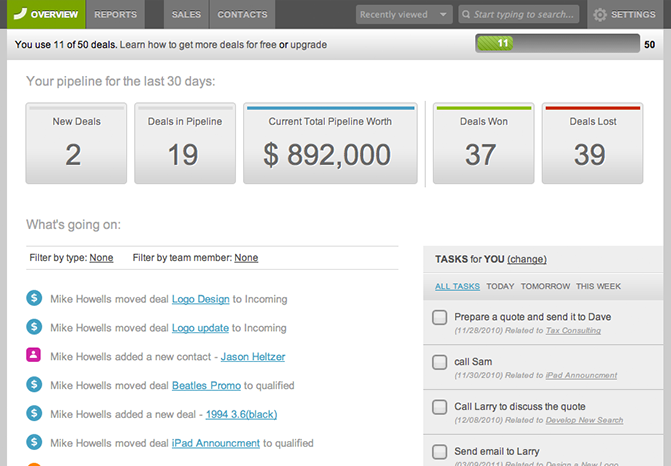
Task: Open the Tax Consulting related link
Action: [573, 330]
